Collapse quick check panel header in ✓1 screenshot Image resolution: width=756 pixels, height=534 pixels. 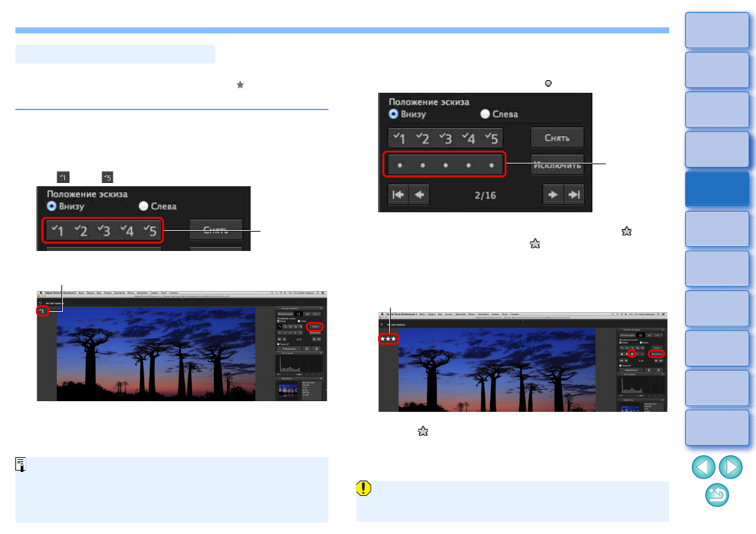(x=321, y=308)
